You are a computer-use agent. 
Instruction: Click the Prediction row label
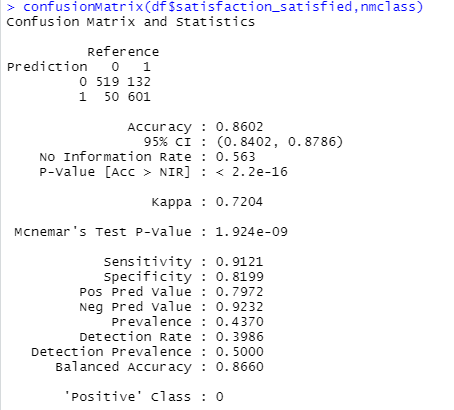click(47, 67)
